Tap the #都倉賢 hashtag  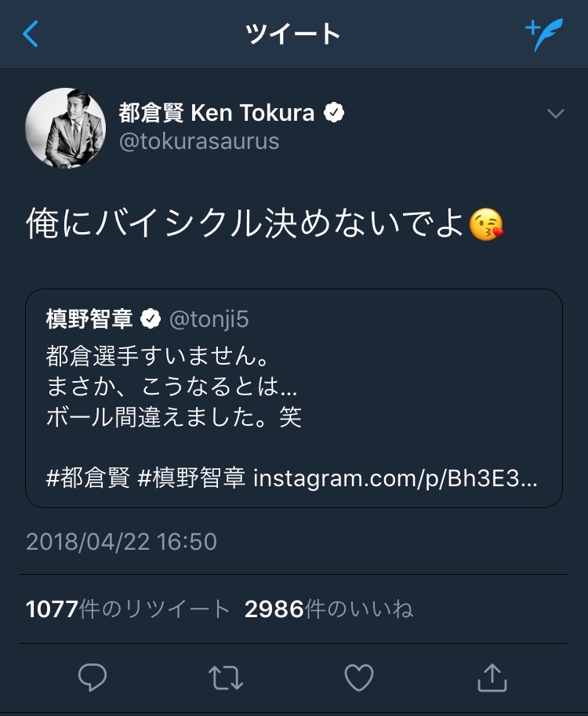coord(88,478)
